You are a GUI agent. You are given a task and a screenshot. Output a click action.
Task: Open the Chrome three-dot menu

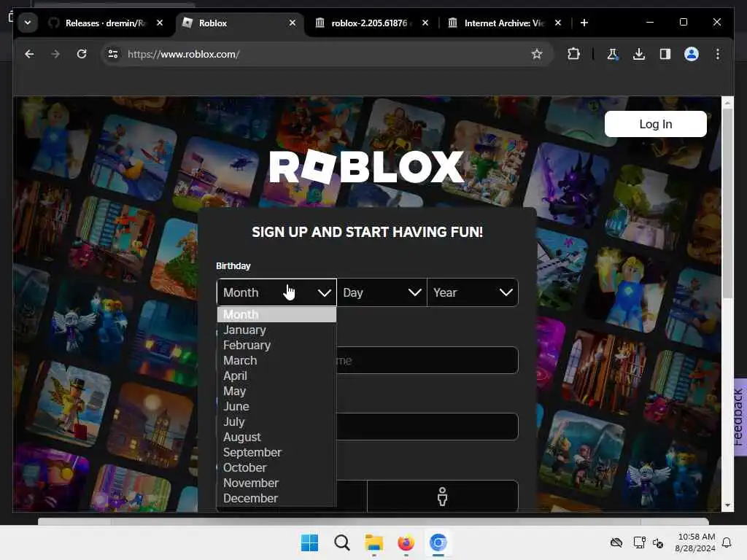pyautogui.click(x=718, y=54)
